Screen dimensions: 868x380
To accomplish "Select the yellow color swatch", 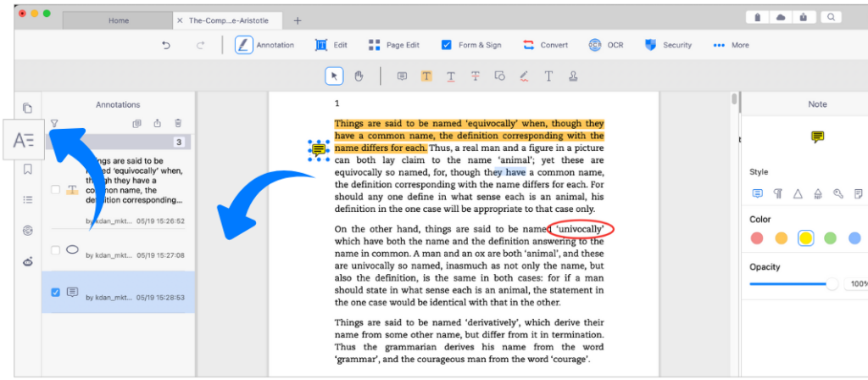I will point(805,238).
